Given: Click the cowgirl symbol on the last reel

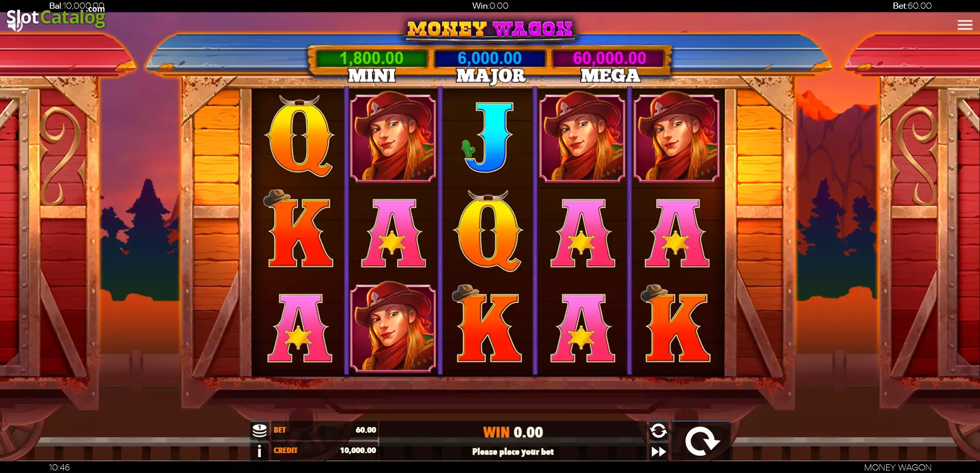Looking at the screenshot, I should coord(676,136).
